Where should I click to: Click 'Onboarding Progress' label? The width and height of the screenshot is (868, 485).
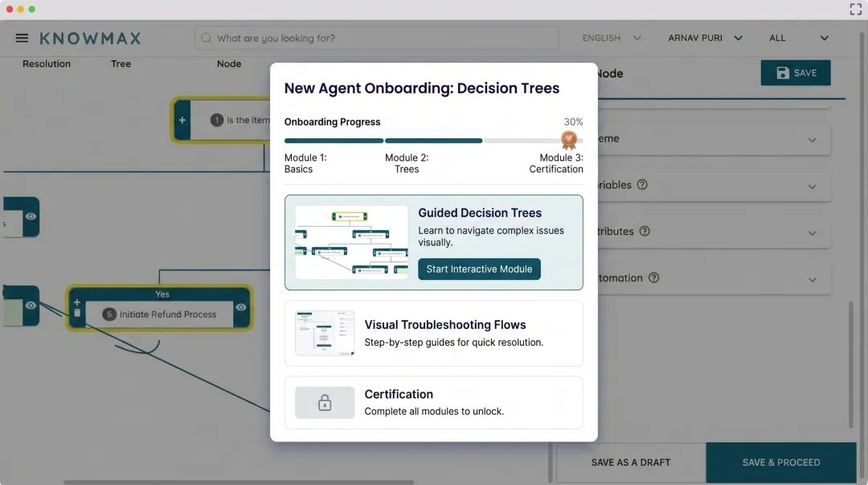click(x=332, y=122)
